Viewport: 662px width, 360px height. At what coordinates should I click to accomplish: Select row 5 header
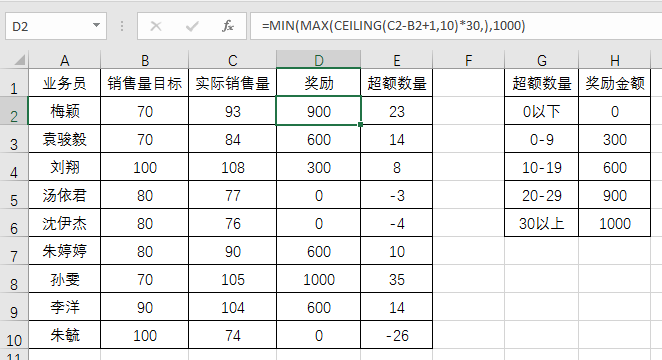point(14,195)
